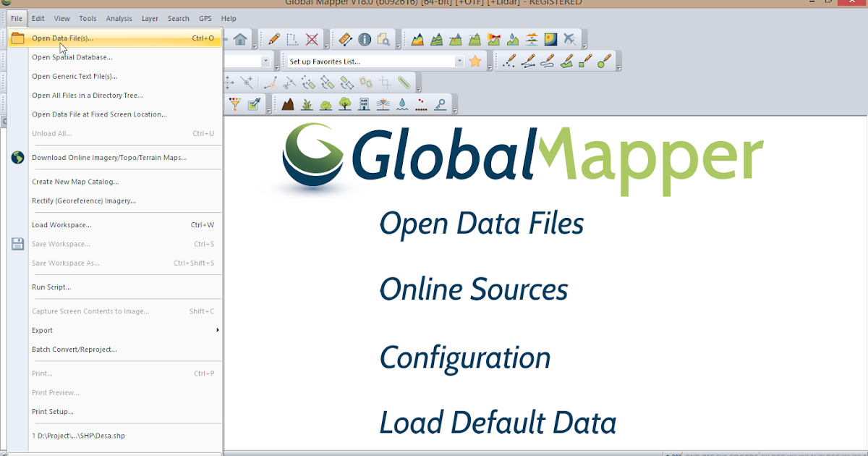Click the eyedropper color pick icon
Screen dimensions: 868x456
pyautogui.click(x=254, y=104)
